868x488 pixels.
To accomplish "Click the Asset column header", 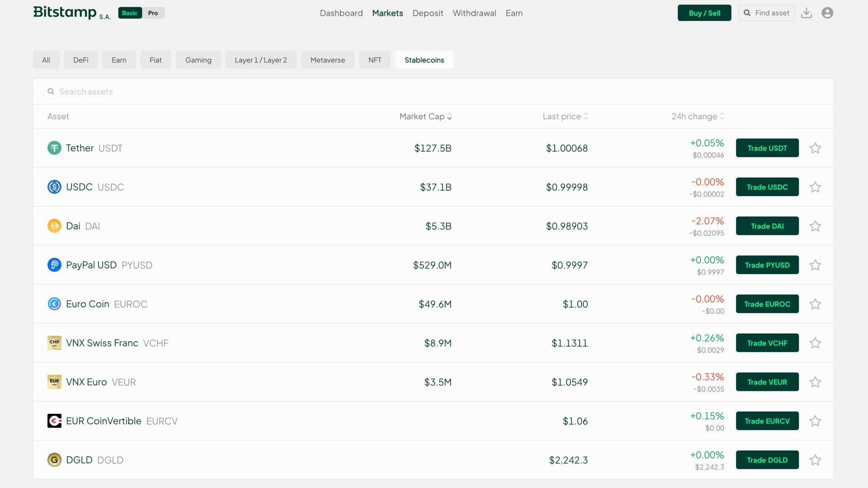I will [58, 116].
